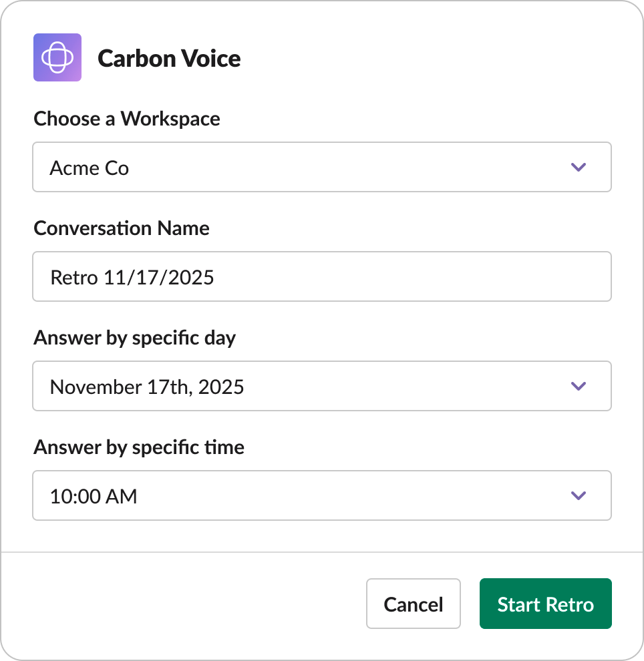Expand the answer-by-day chevron arrow
Viewport: 644px width, 661px height.
(579, 386)
